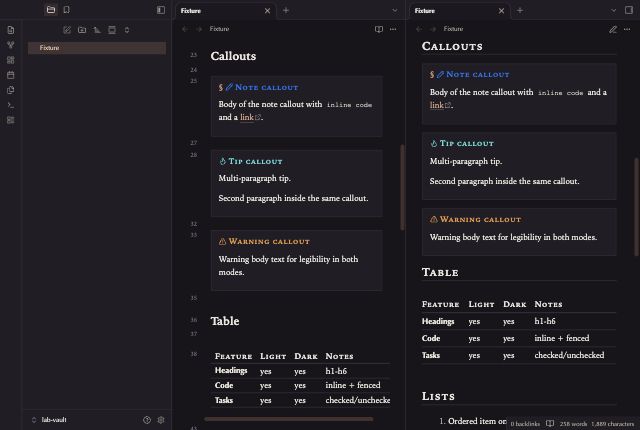Click Note callout title in right pane
640x430 pixels.
click(x=478, y=74)
